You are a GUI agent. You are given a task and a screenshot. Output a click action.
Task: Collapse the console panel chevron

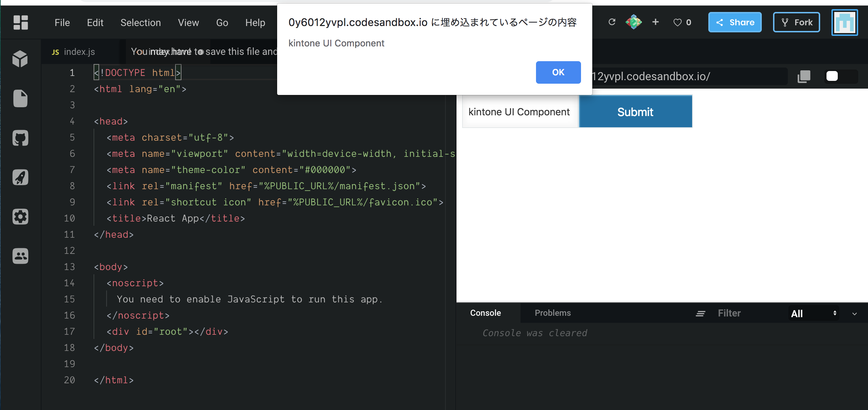tap(855, 314)
